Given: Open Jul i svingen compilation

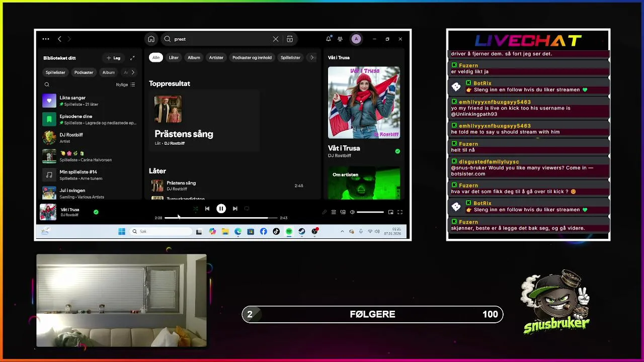Looking at the screenshot, I should [x=90, y=193].
